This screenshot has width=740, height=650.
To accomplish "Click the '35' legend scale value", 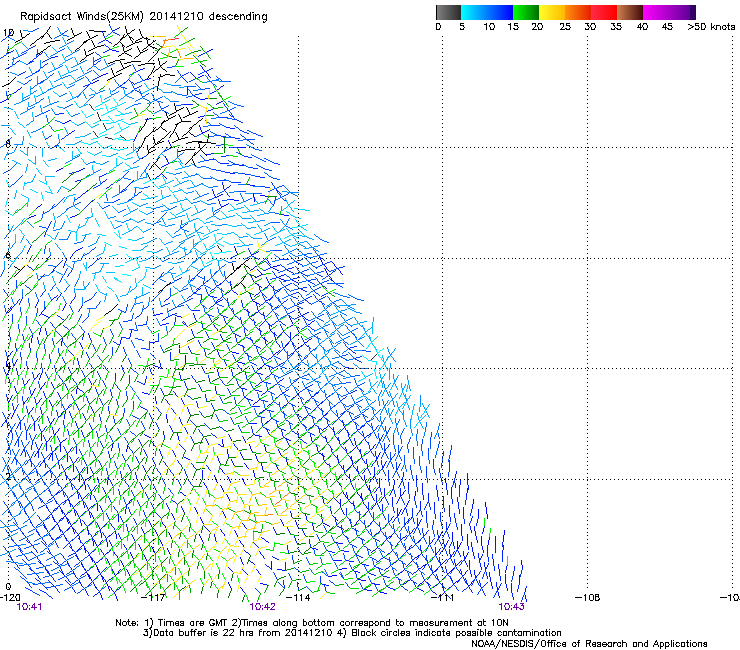I will [x=616, y=27].
